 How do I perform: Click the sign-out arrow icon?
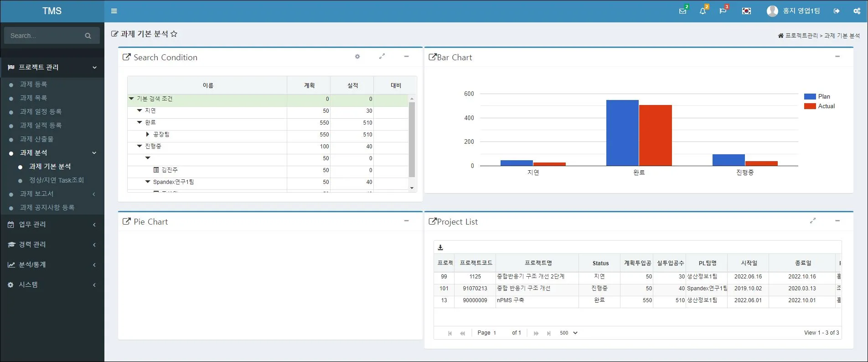[837, 11]
